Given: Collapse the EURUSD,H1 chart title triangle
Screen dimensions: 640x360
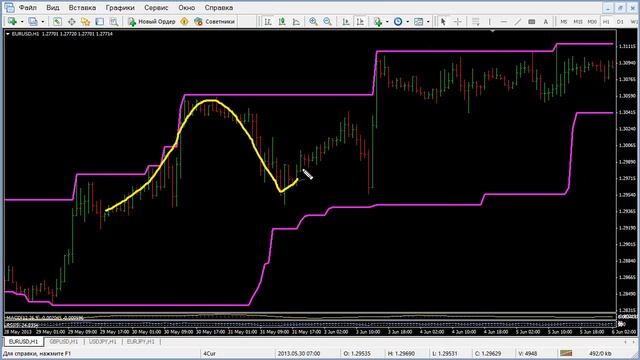Looking at the screenshot, I should coord(8,34).
